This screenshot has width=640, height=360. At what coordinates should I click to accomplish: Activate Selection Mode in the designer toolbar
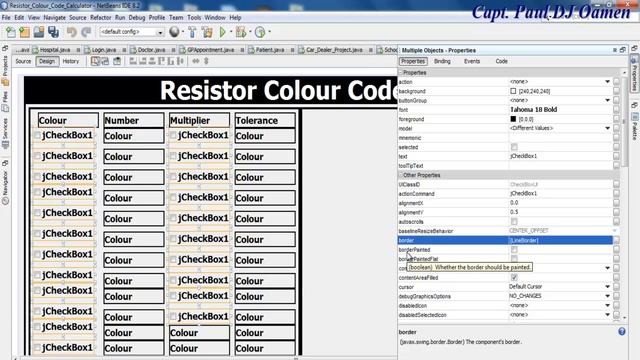(x=95, y=61)
